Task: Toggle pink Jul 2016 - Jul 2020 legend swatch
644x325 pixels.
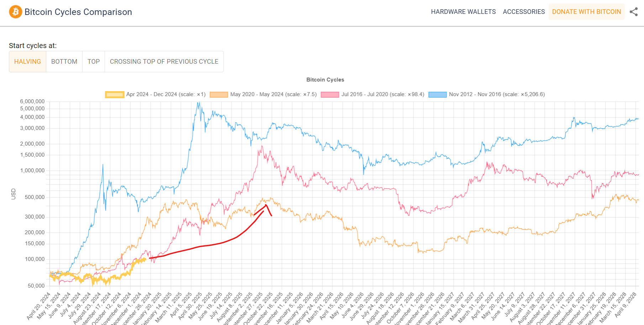Action: click(x=330, y=94)
